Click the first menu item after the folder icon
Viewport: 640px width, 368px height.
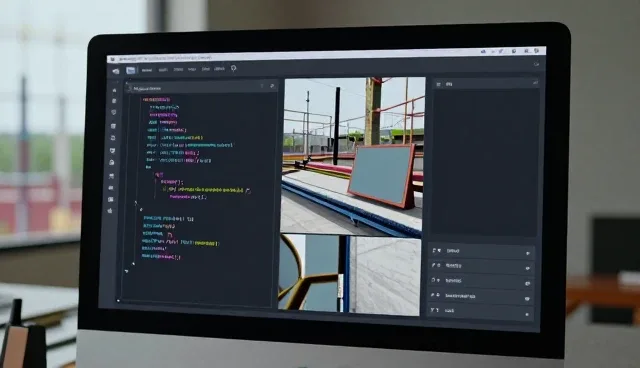click(147, 70)
